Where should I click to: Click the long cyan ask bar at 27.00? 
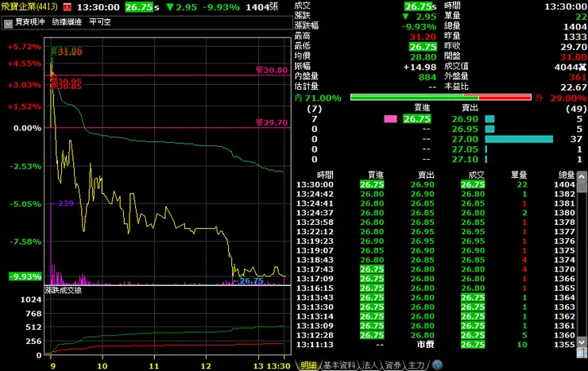tap(519, 139)
